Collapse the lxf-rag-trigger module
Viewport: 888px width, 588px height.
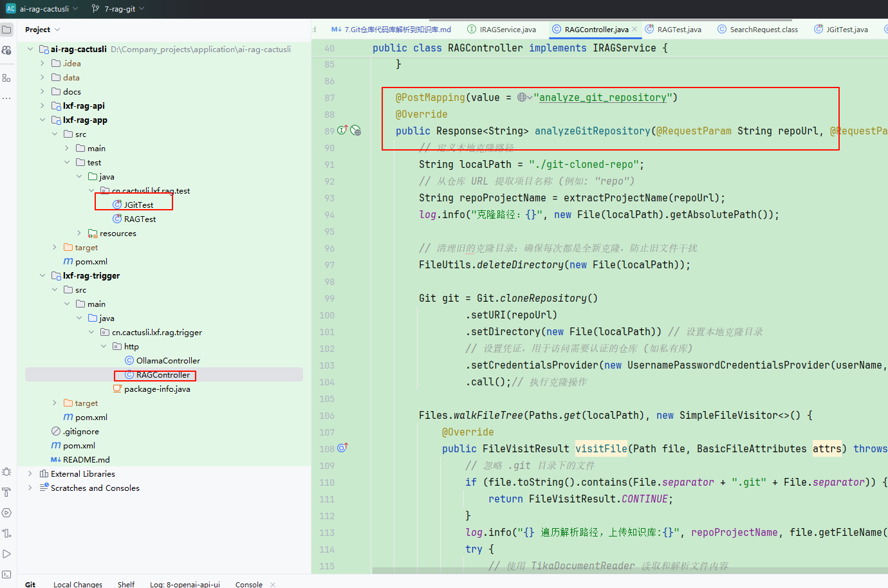[42, 275]
